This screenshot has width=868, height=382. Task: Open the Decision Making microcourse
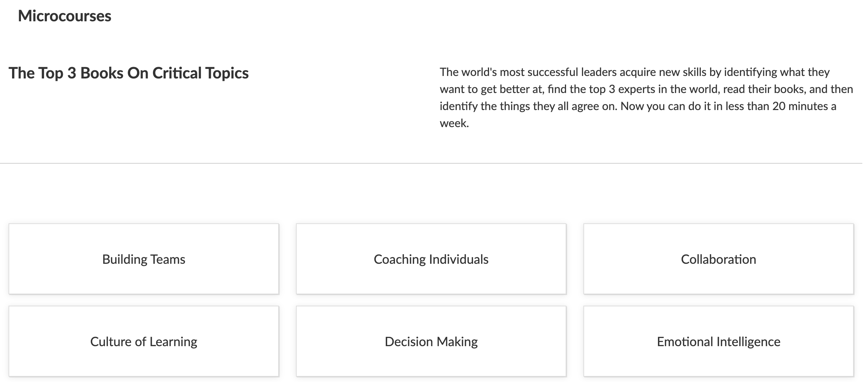pos(431,342)
